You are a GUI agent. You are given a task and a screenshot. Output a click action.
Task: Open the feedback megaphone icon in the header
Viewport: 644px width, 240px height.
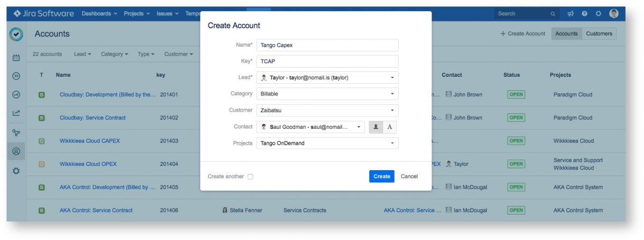(570, 14)
